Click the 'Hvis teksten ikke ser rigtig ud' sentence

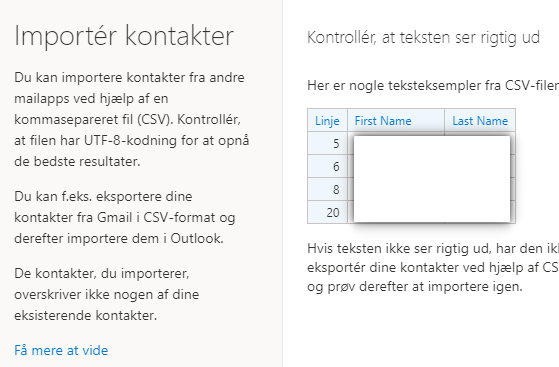(x=433, y=248)
